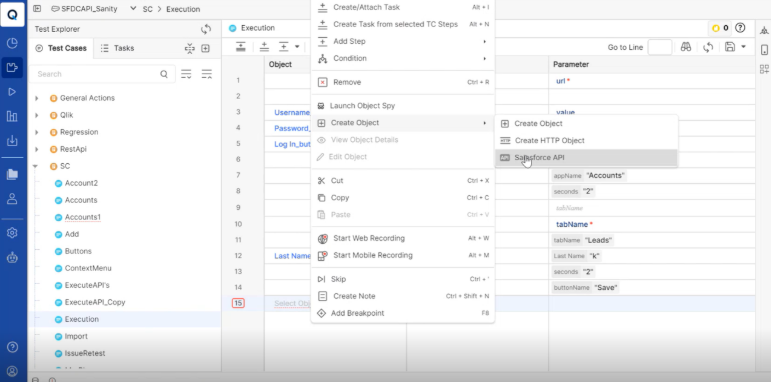The image size is (772, 382).
Task: Choose Create Object in the submenu
Action: (586, 124)
